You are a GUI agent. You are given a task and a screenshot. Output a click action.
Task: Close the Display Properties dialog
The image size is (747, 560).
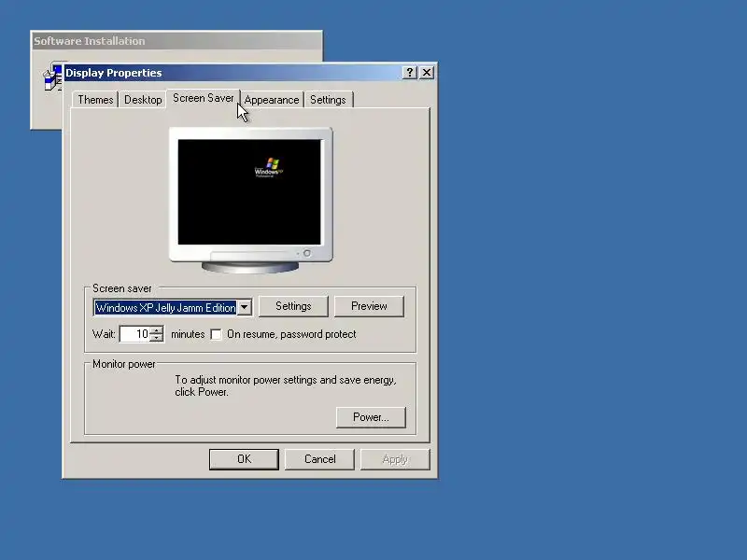427,73
